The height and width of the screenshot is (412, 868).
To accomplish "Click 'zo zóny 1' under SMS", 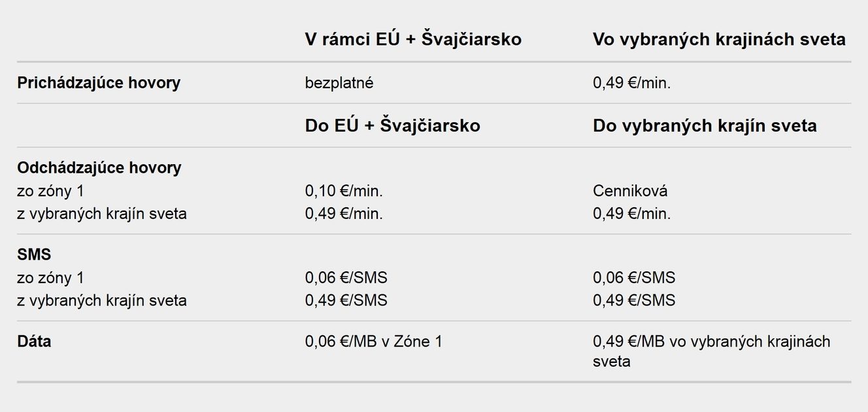I will (51, 278).
